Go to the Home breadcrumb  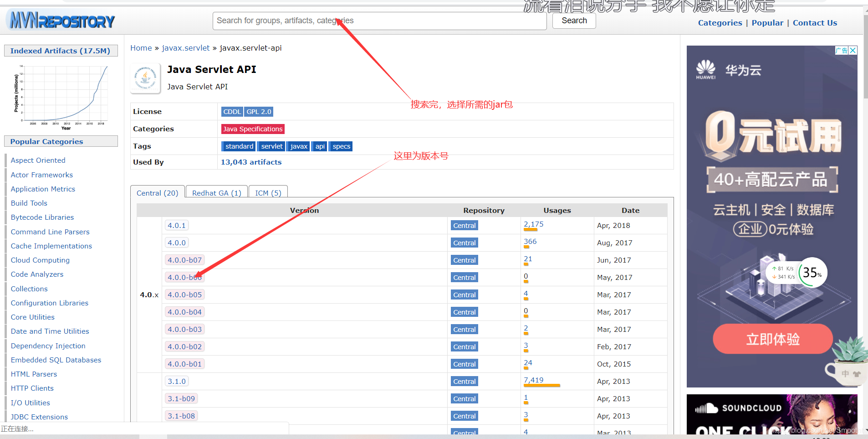[x=141, y=48]
